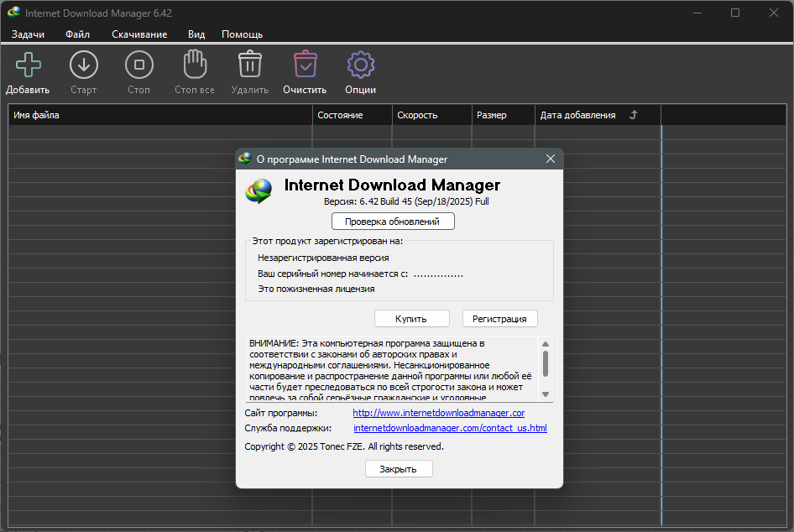
Task: Close the About dialog with Закрыть
Action: point(399,469)
